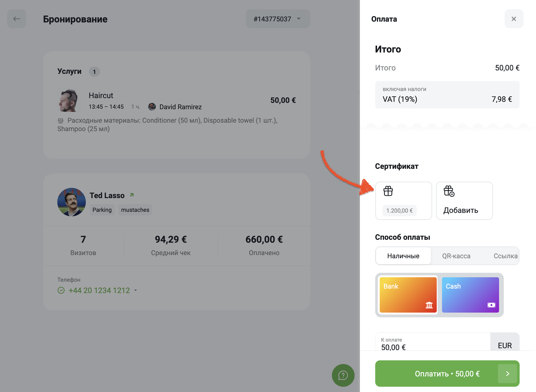The image size is (536, 392).
Task: Select the 1.200,00 € gift certificate
Action: coord(403,200)
